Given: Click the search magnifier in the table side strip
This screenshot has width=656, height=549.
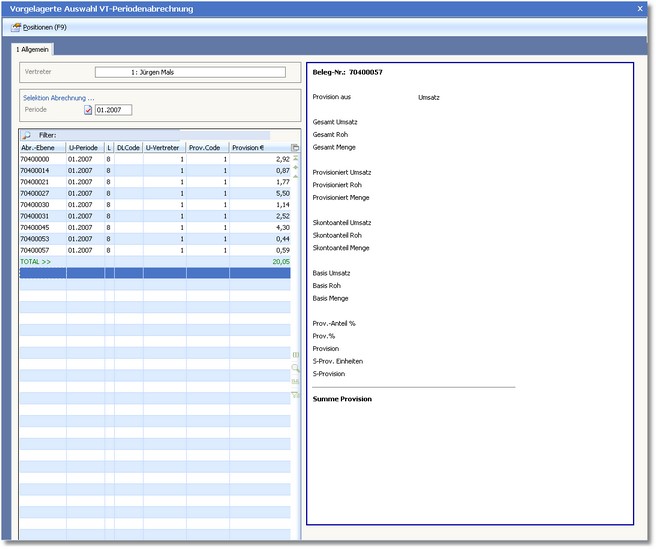Looking at the screenshot, I should coord(295,368).
